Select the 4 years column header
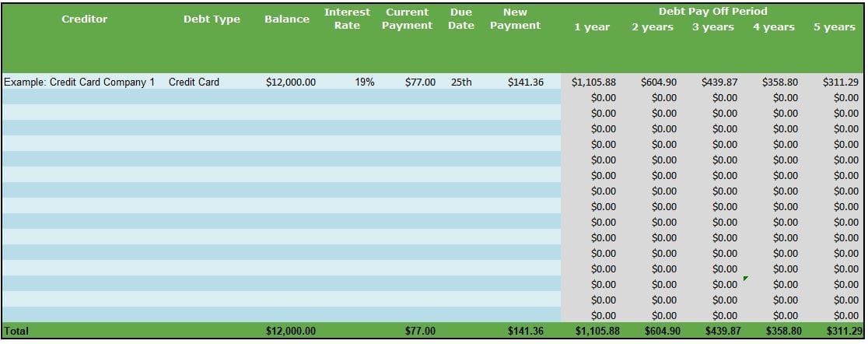The image size is (868, 344). (x=773, y=27)
